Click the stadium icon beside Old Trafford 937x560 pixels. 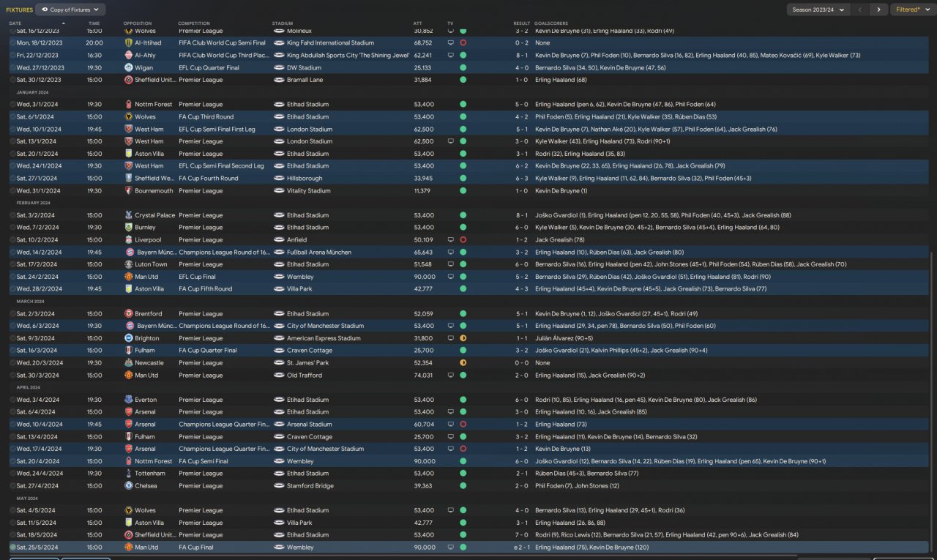tap(279, 376)
